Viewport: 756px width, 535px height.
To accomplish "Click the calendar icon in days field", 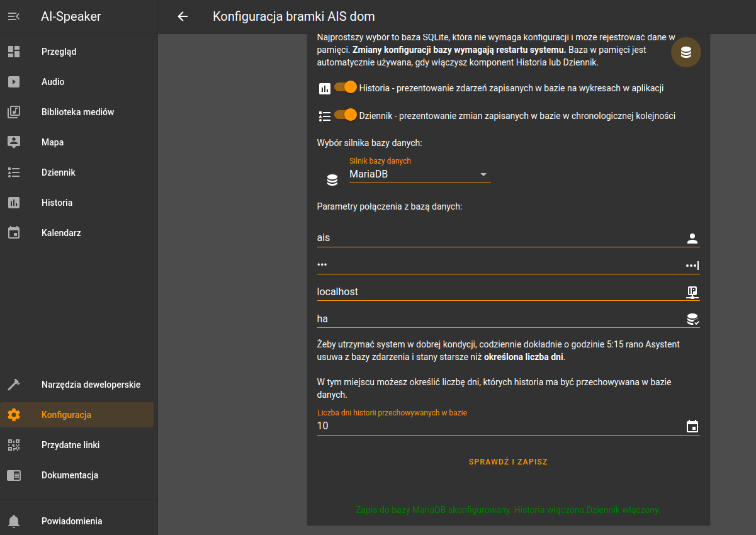I will 692,426.
